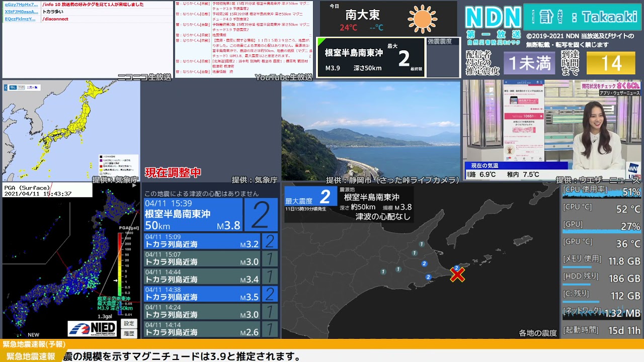Open the 14:14 トカラ列島近海 M2.6 entry

[202, 329]
